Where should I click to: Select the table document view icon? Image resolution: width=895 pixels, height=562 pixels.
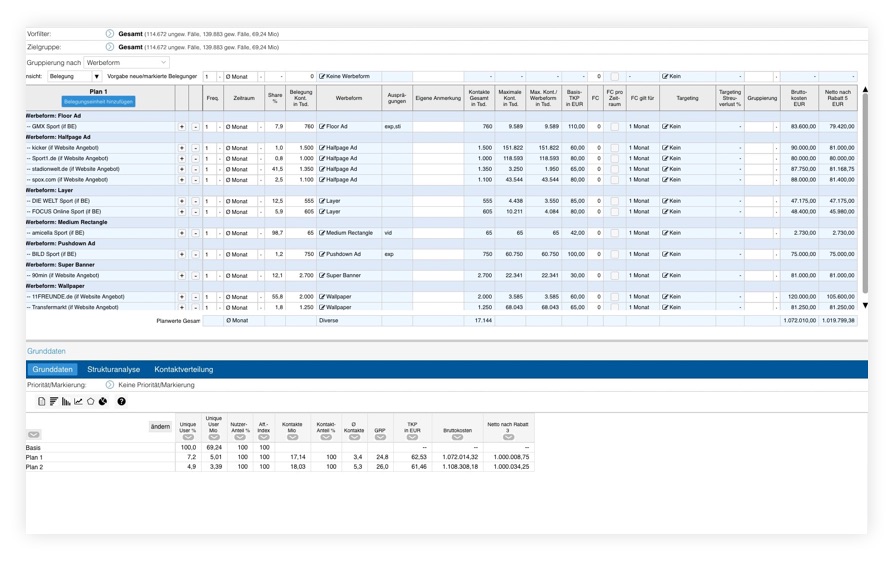(42, 402)
